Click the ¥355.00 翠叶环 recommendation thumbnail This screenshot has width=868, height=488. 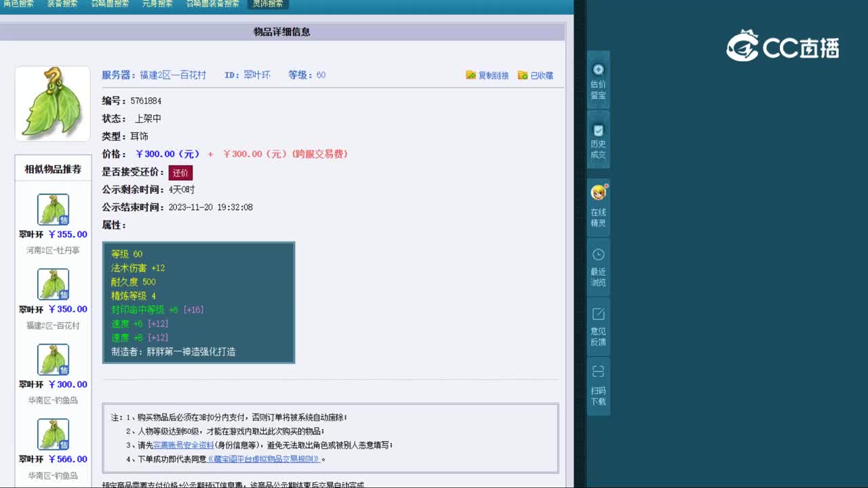click(52, 209)
